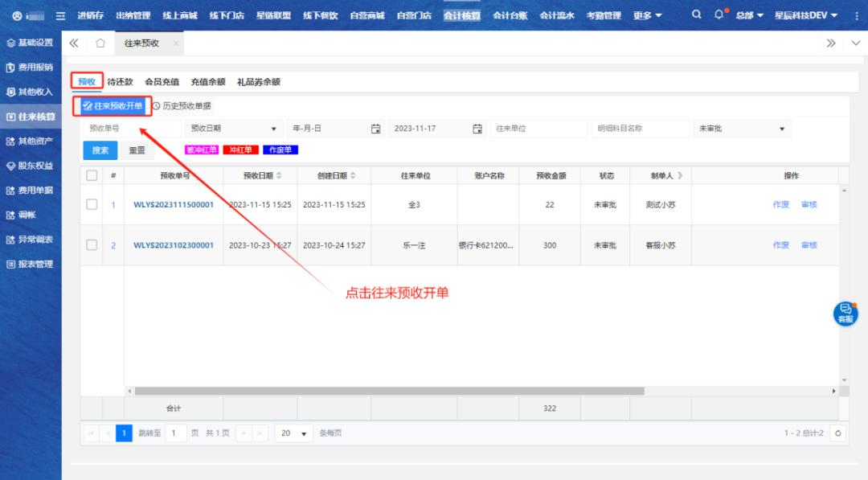Open calendar picker for 2023-11-17 date
Screen dimensions: 868x480
tap(478, 129)
